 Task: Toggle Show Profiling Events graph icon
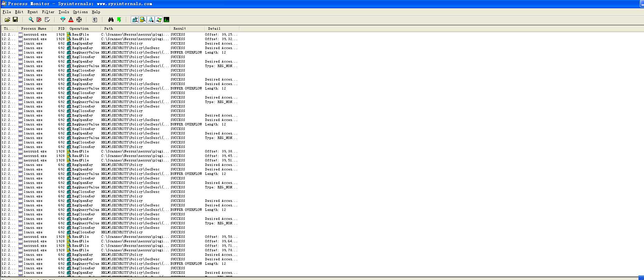[x=167, y=20]
